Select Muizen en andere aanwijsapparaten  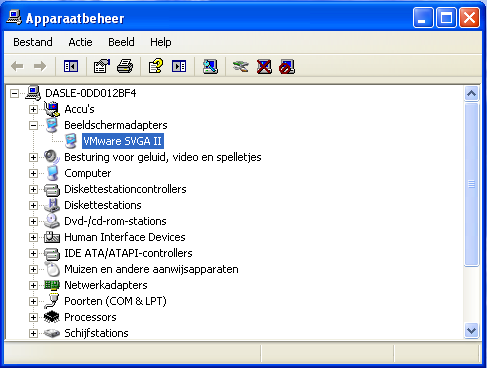coord(151,269)
